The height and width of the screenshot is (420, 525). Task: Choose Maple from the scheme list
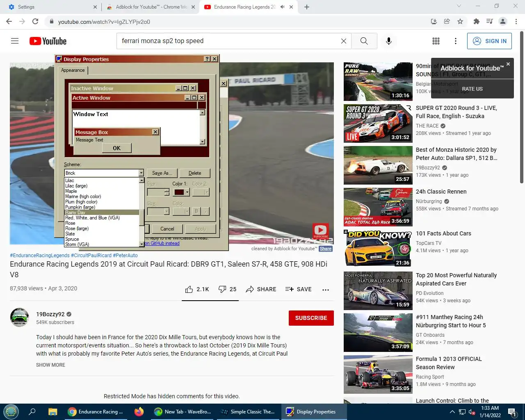coord(102,191)
